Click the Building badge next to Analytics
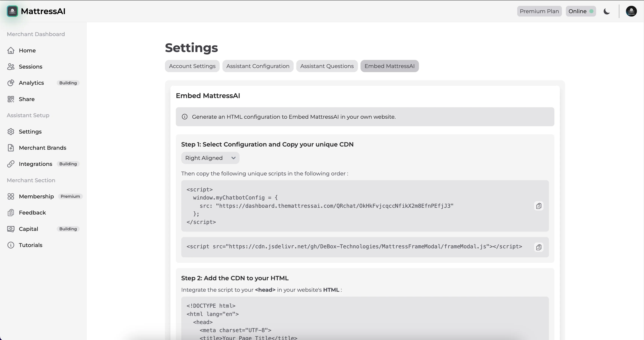This screenshot has height=340, width=644. (x=68, y=83)
